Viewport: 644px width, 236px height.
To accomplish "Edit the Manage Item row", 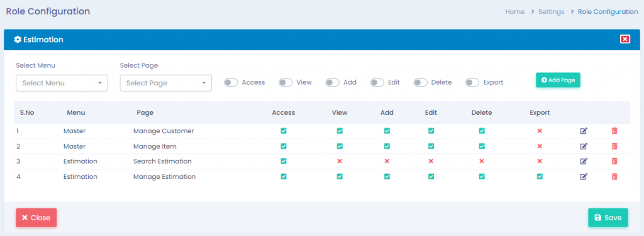I will tap(584, 146).
